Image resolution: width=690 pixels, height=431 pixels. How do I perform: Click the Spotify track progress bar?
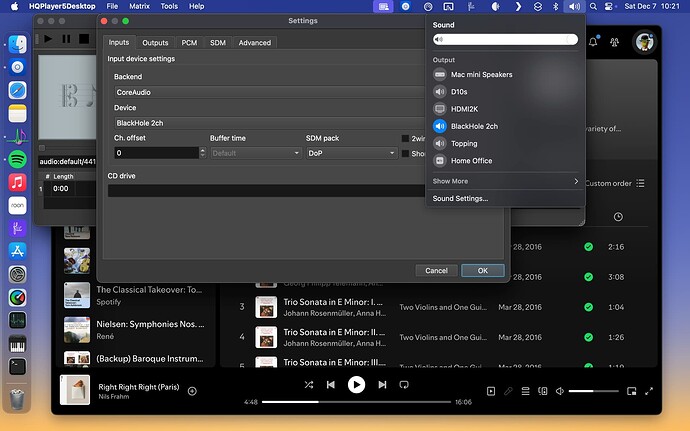click(x=356, y=402)
